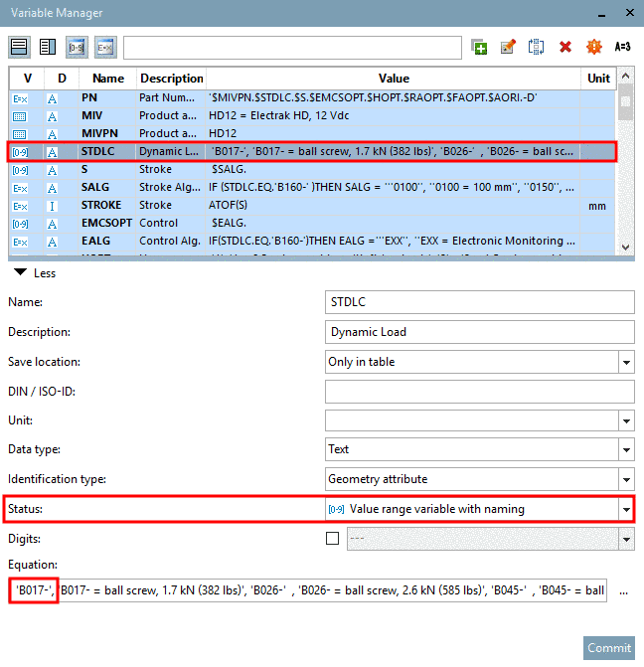Click the integer data type icon of STROKE row

52,207
